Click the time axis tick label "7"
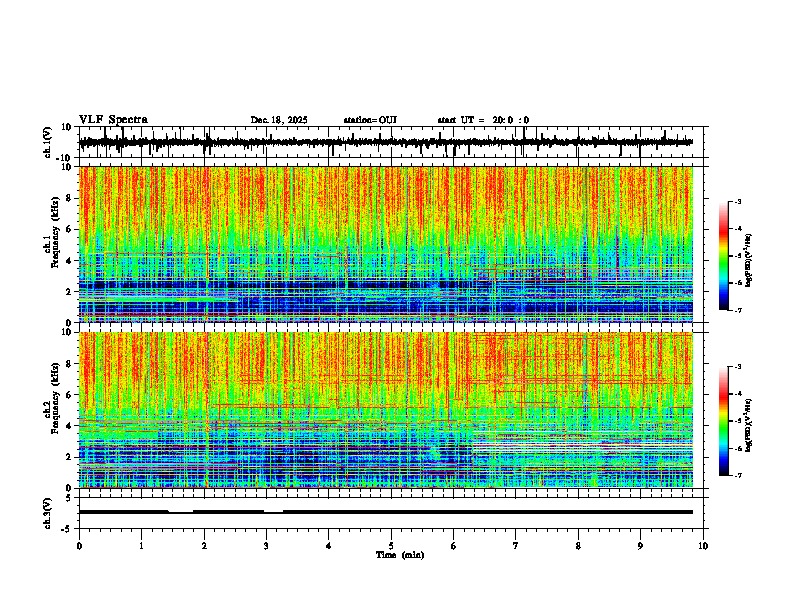Viewport: 792px width, 612px height. pyautogui.click(x=515, y=546)
